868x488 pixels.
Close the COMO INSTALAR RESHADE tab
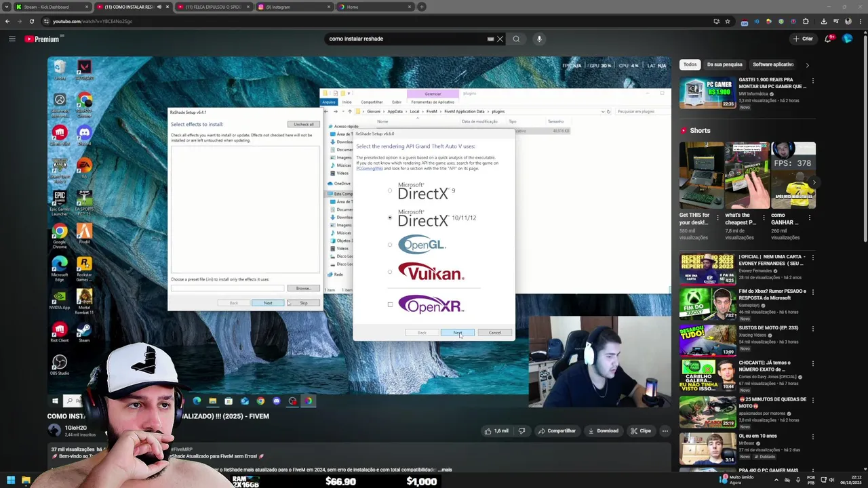167,7
